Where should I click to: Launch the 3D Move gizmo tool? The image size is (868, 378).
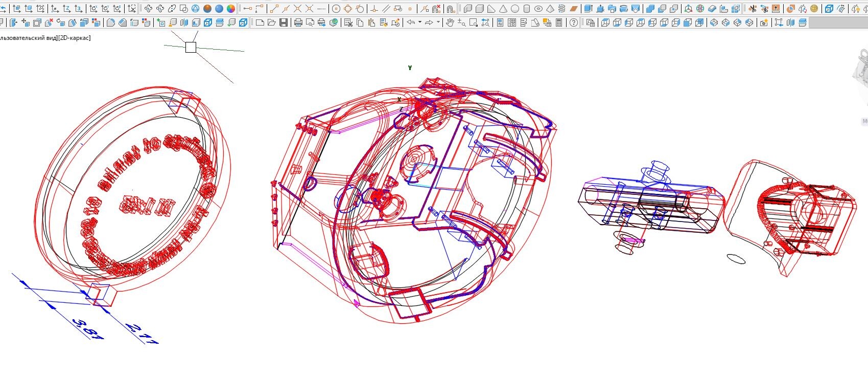(x=688, y=9)
